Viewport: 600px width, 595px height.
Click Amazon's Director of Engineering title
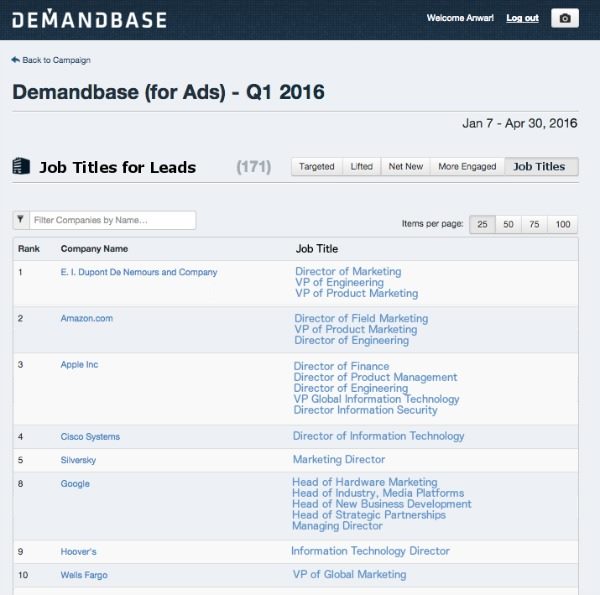(x=352, y=340)
